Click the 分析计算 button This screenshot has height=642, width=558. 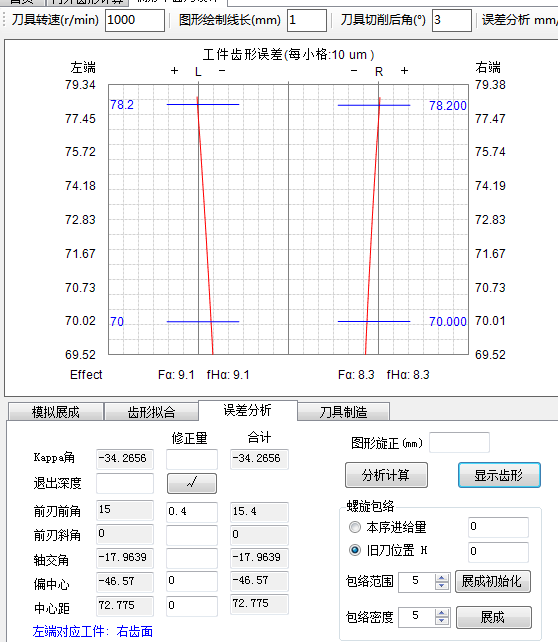(x=386, y=475)
